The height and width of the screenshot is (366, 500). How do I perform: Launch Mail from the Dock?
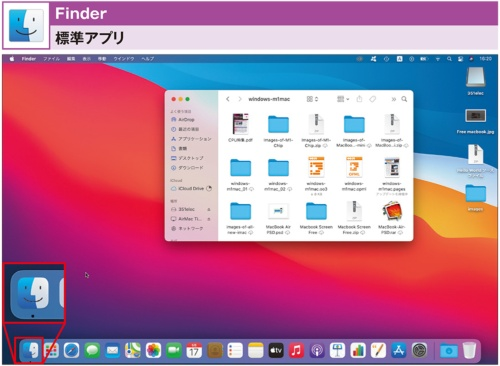pyautogui.click(x=112, y=350)
